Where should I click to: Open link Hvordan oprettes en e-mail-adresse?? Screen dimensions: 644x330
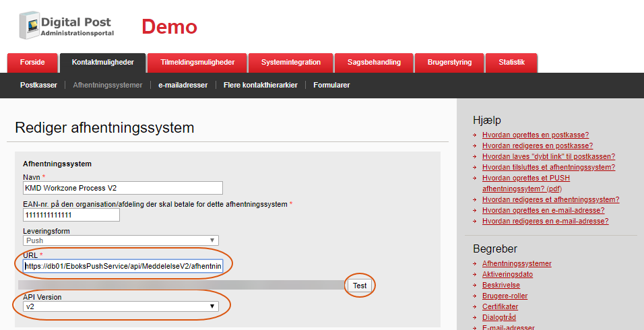(x=544, y=210)
